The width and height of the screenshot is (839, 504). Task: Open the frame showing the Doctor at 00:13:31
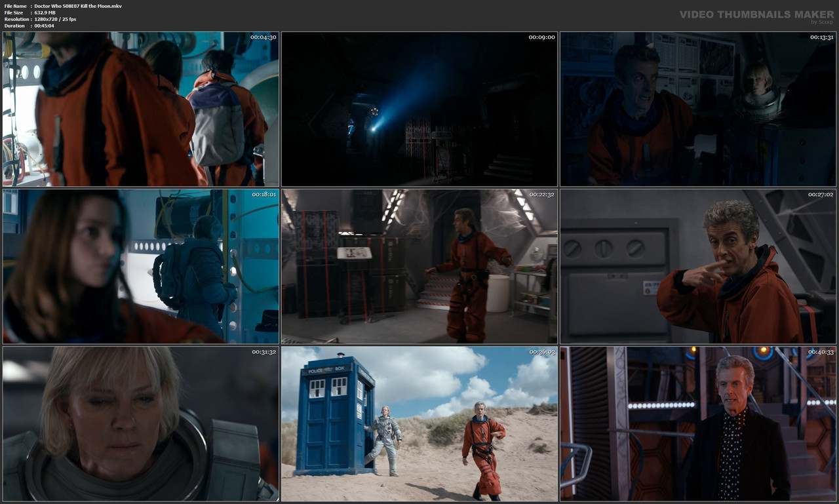(x=697, y=108)
